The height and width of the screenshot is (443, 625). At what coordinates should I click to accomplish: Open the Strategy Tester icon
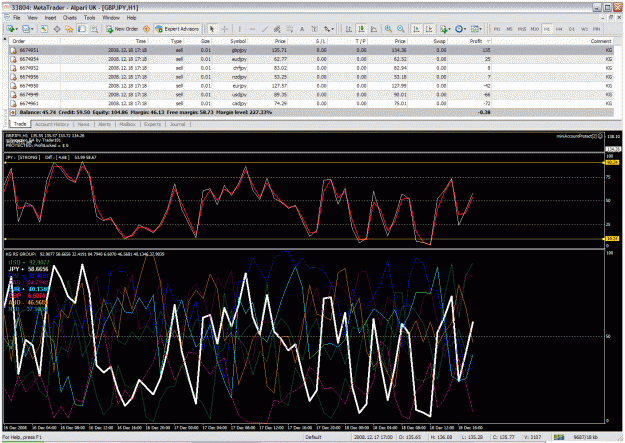pyautogui.click(x=94, y=29)
